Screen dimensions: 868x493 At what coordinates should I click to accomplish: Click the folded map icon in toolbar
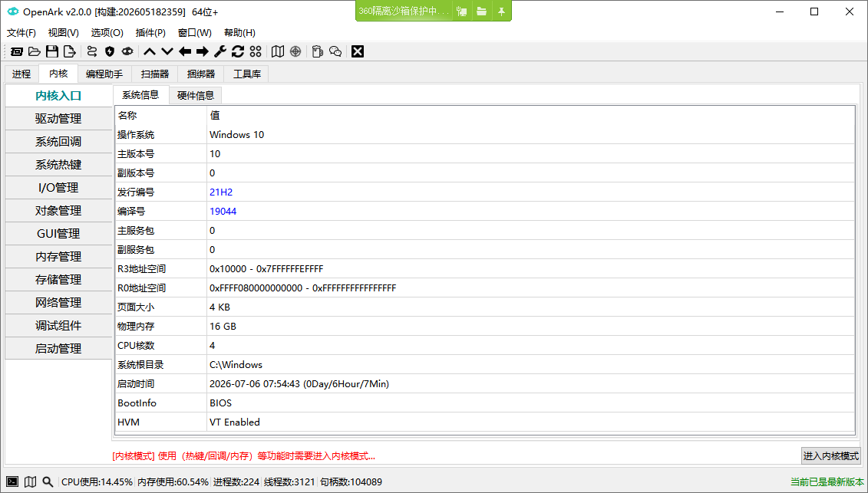click(278, 51)
